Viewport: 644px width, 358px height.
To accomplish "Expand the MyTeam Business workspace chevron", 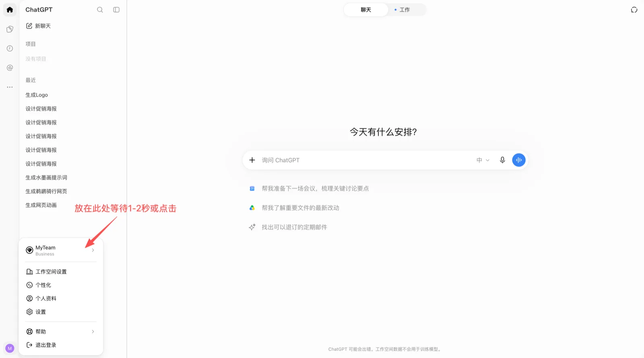I will click(x=93, y=250).
